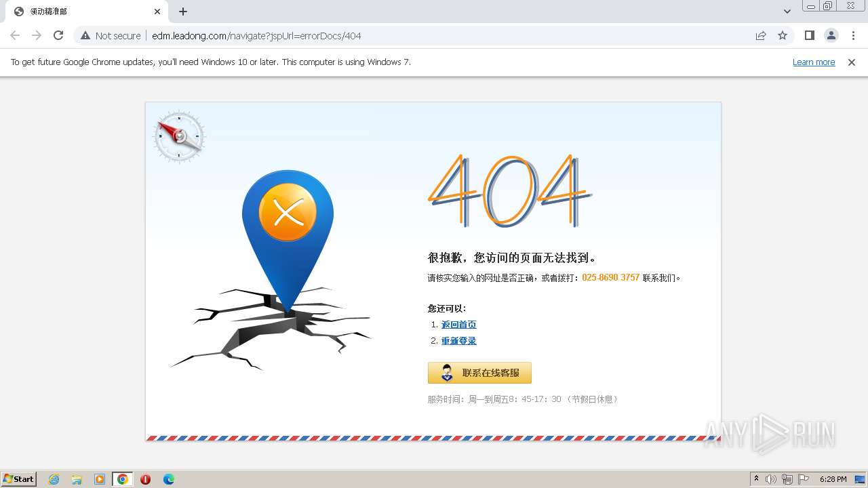Open a new tab

tap(183, 12)
